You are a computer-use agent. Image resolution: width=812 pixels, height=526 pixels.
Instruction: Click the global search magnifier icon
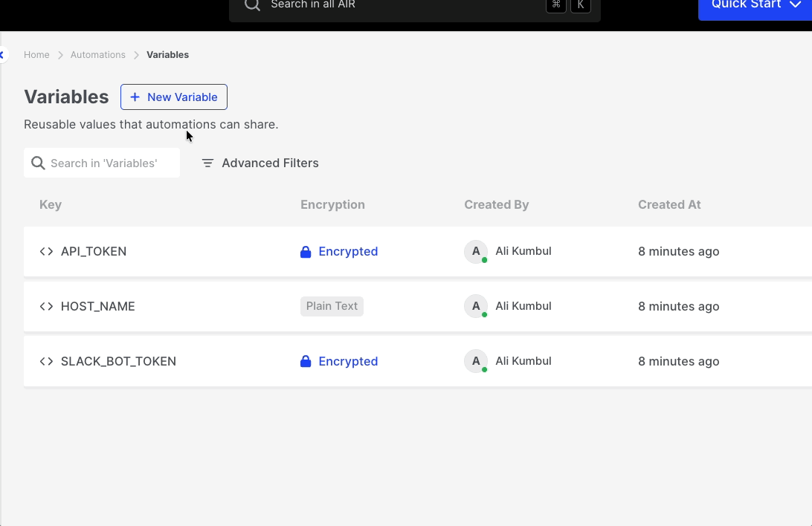pyautogui.click(x=252, y=4)
